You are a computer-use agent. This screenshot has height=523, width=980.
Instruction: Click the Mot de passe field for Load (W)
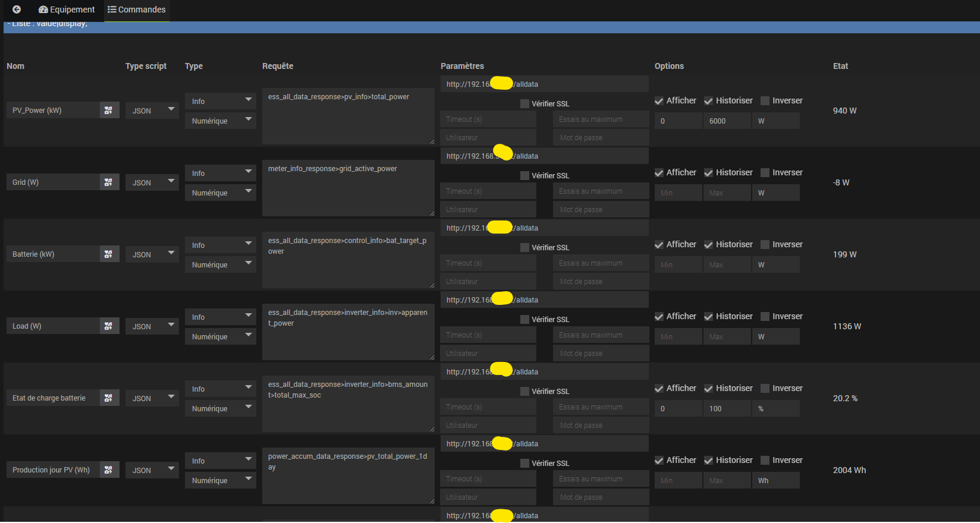601,354
